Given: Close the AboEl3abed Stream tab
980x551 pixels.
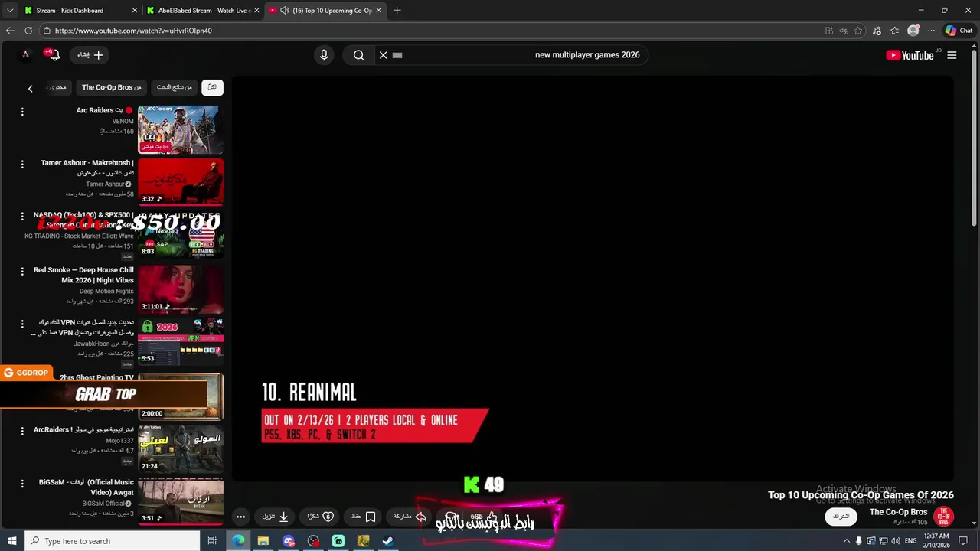Looking at the screenshot, I should click(x=256, y=11).
